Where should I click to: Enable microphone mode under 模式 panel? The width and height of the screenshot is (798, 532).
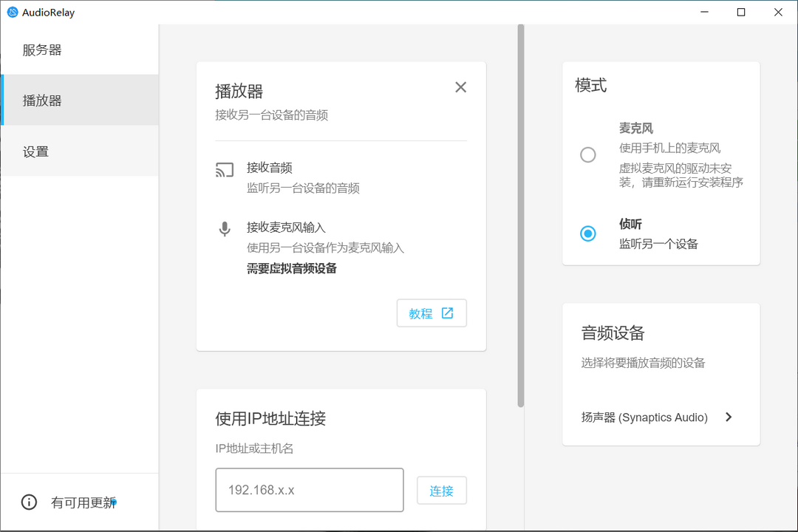[x=587, y=154]
